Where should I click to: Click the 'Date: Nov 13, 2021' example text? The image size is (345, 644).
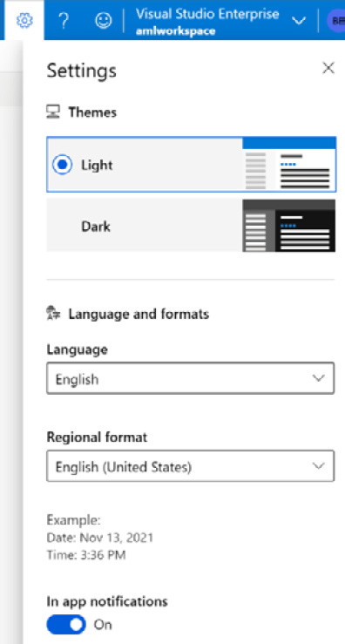(x=100, y=538)
